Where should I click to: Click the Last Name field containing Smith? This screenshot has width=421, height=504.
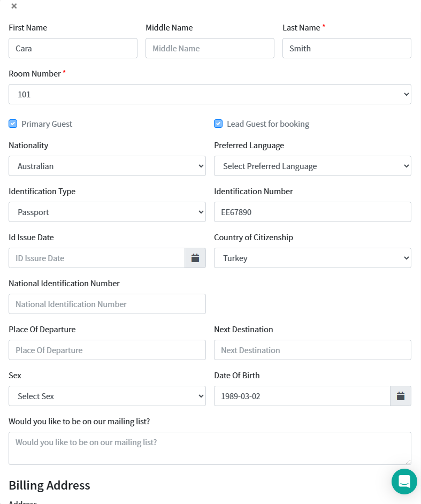347,48
